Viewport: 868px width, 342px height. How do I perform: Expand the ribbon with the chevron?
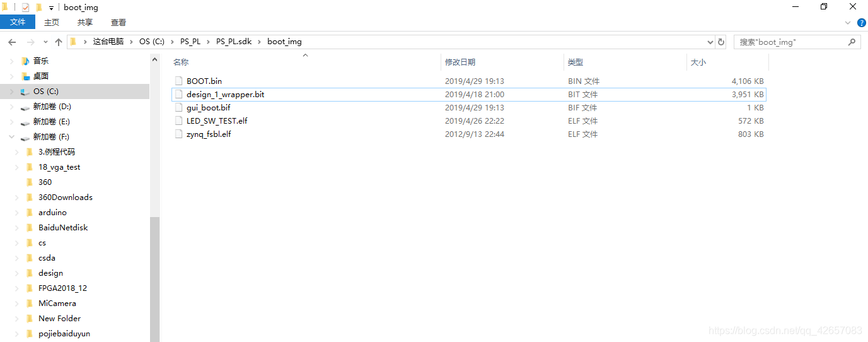click(848, 22)
